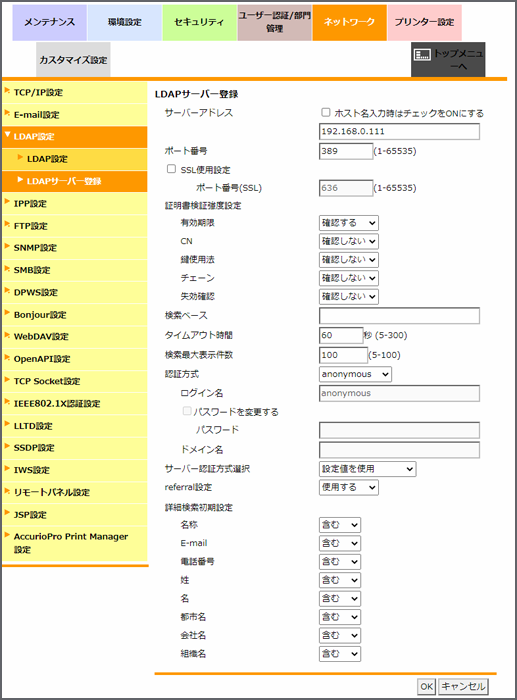Open the E-mail search dropdown
The width and height of the screenshot is (517, 700).
pos(340,543)
